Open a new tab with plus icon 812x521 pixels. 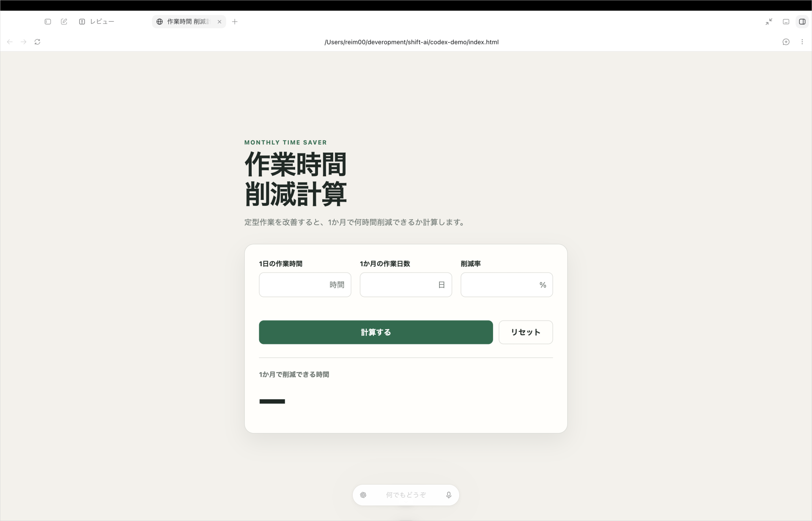235,22
